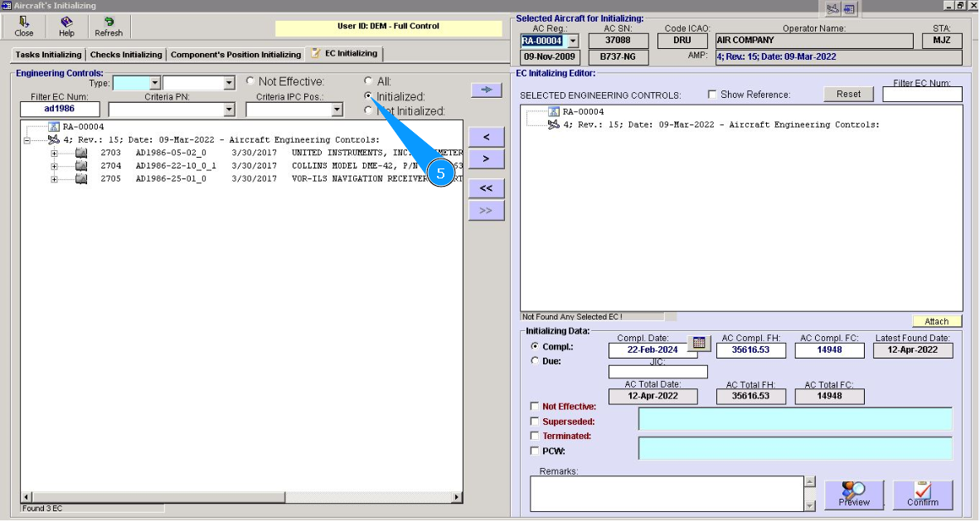Click the Confirm checkmark button
Image resolution: width=980 pixels, height=522 pixels.
pos(922,495)
